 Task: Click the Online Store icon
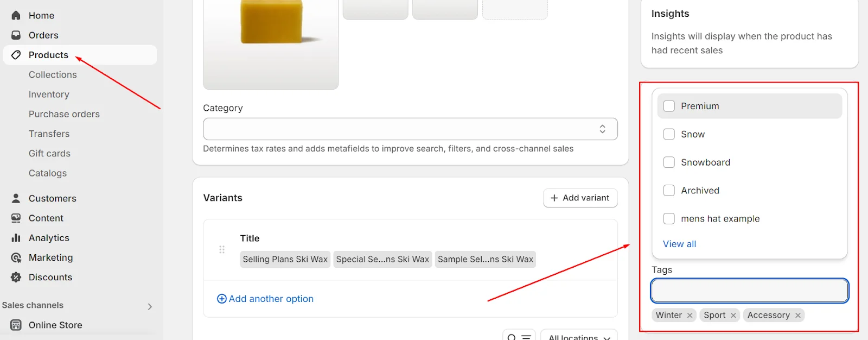pos(16,325)
